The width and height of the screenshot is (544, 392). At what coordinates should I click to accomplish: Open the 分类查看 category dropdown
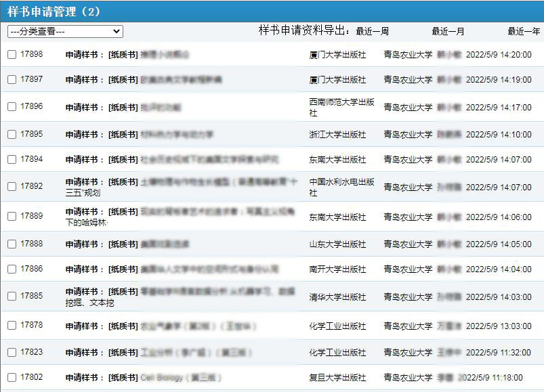(65, 32)
